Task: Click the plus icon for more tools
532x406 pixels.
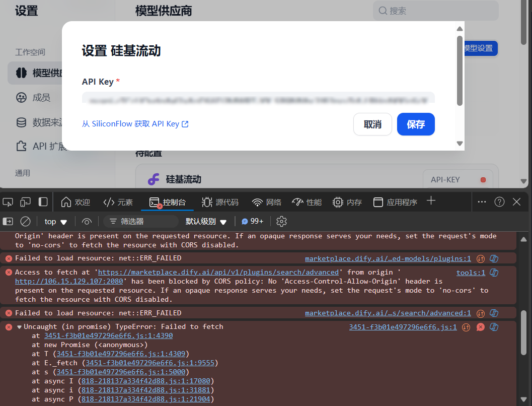Action: click(431, 200)
